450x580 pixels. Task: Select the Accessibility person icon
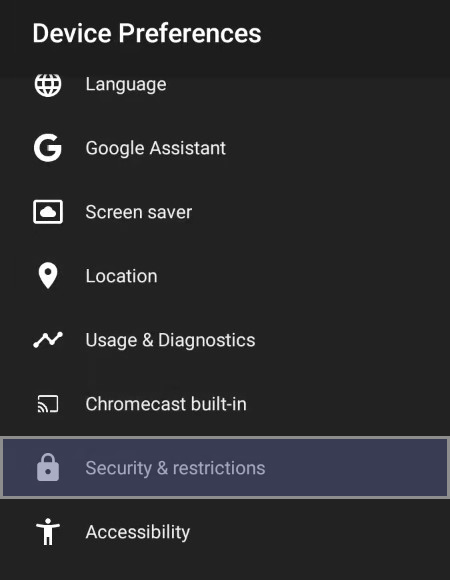pyautogui.click(x=48, y=532)
